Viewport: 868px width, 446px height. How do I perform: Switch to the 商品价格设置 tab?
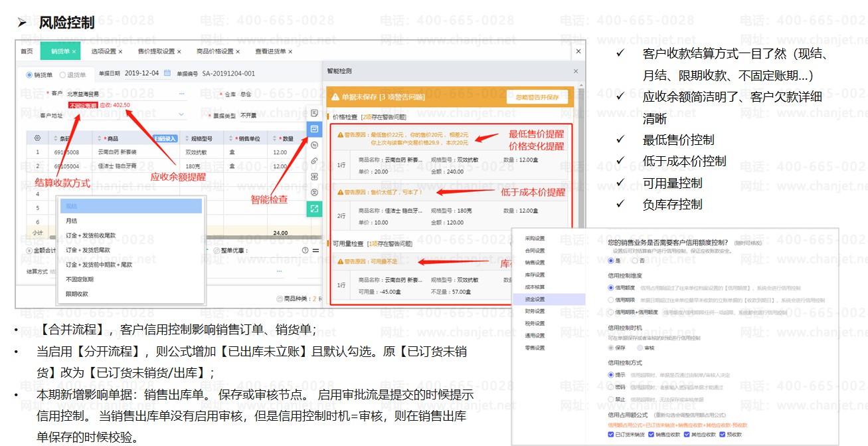tap(215, 51)
